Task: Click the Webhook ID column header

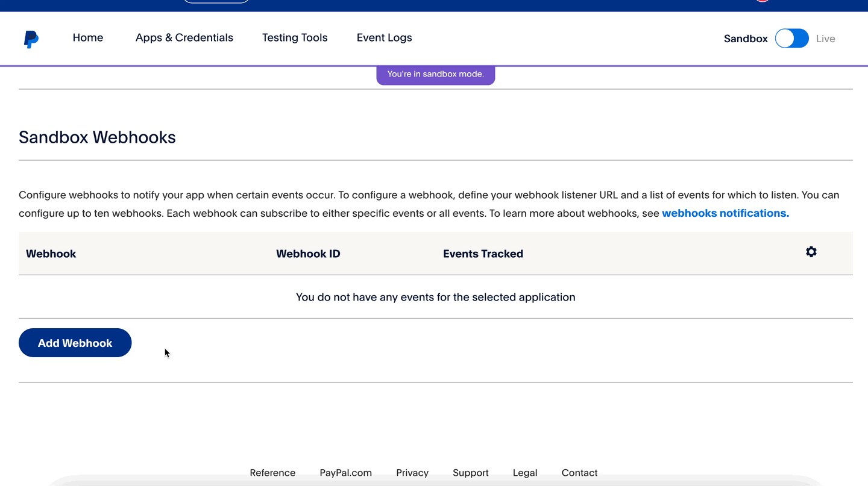Action: click(x=308, y=254)
